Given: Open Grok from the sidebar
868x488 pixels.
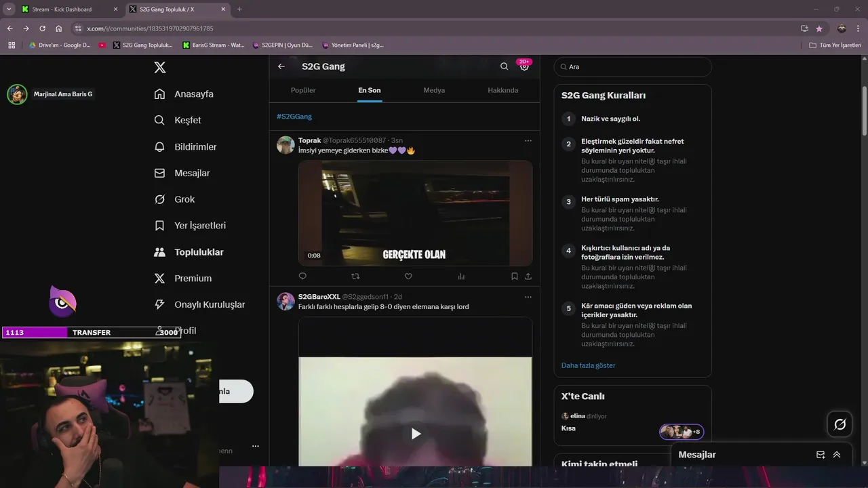Looking at the screenshot, I should 174,199.
